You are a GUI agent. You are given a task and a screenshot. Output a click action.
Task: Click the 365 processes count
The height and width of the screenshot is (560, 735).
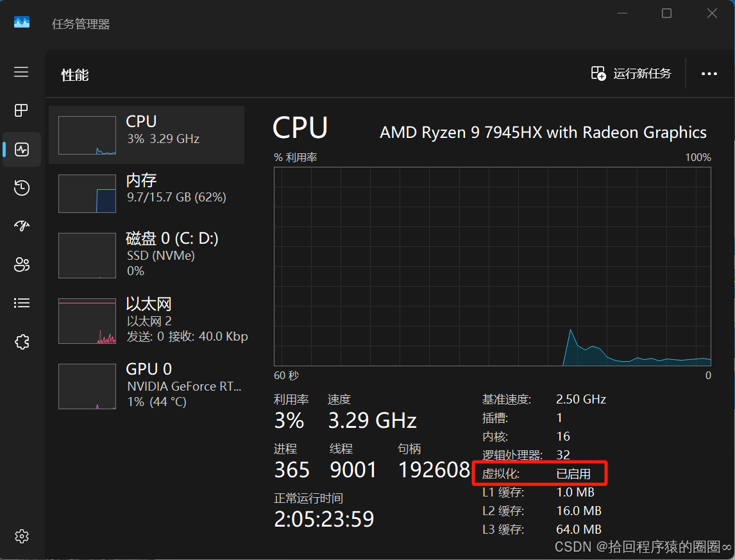292,470
